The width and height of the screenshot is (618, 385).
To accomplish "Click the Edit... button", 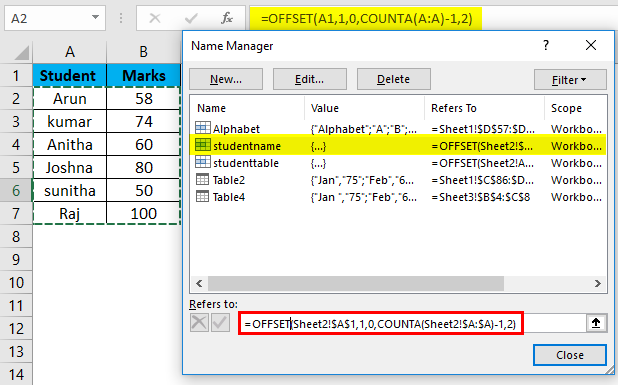I will point(310,79).
